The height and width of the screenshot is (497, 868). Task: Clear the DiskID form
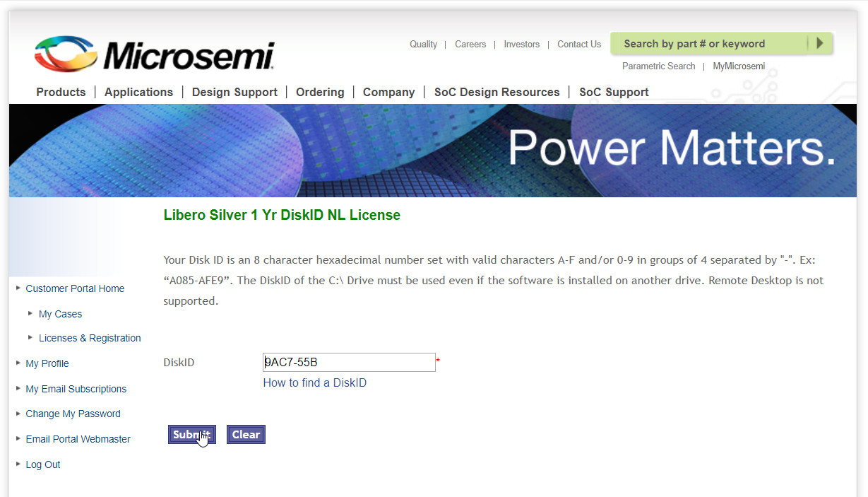(x=246, y=435)
